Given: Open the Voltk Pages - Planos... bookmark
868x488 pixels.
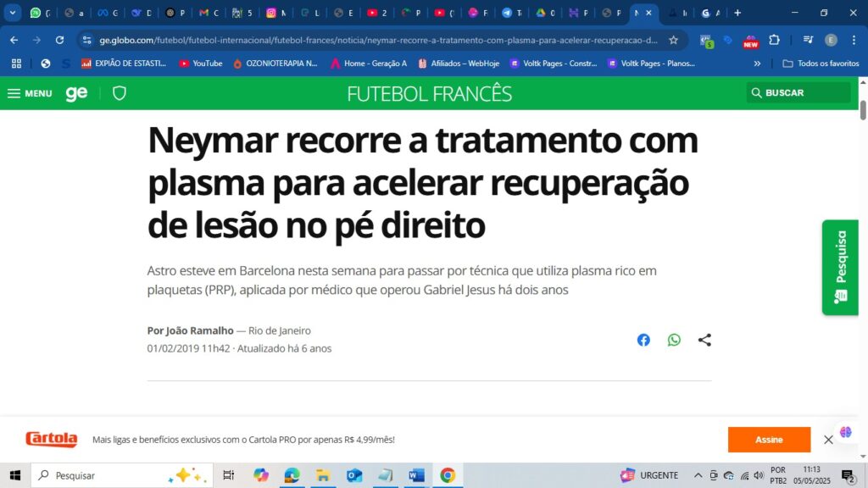Looking at the screenshot, I should pos(651,64).
